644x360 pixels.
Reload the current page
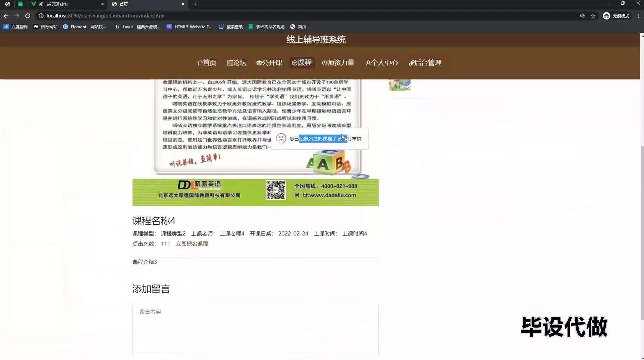point(28,16)
